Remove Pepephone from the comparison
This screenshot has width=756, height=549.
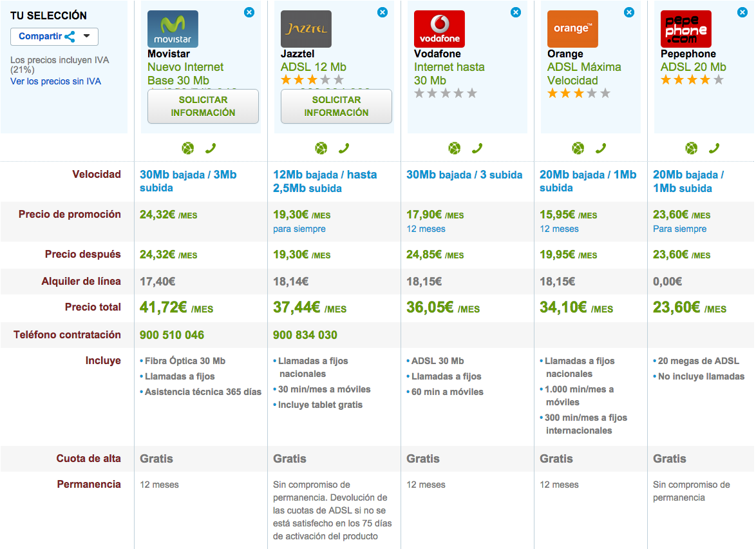pyautogui.click(x=742, y=12)
